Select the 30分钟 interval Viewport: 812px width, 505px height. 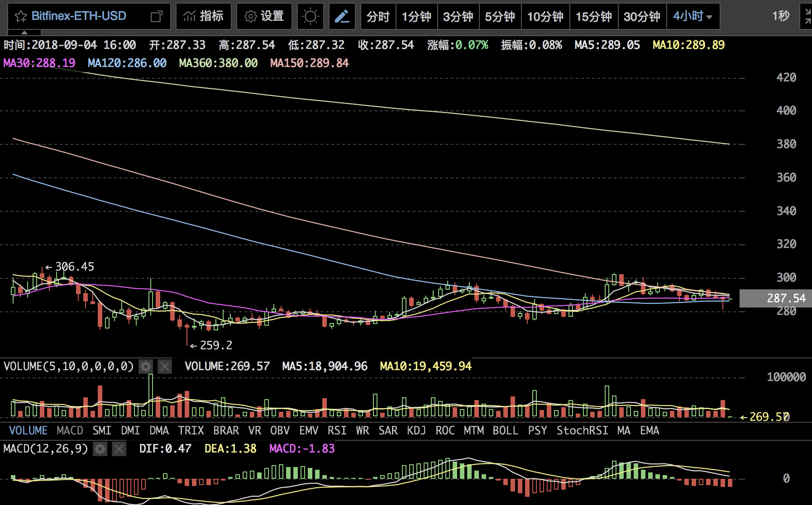pos(642,16)
